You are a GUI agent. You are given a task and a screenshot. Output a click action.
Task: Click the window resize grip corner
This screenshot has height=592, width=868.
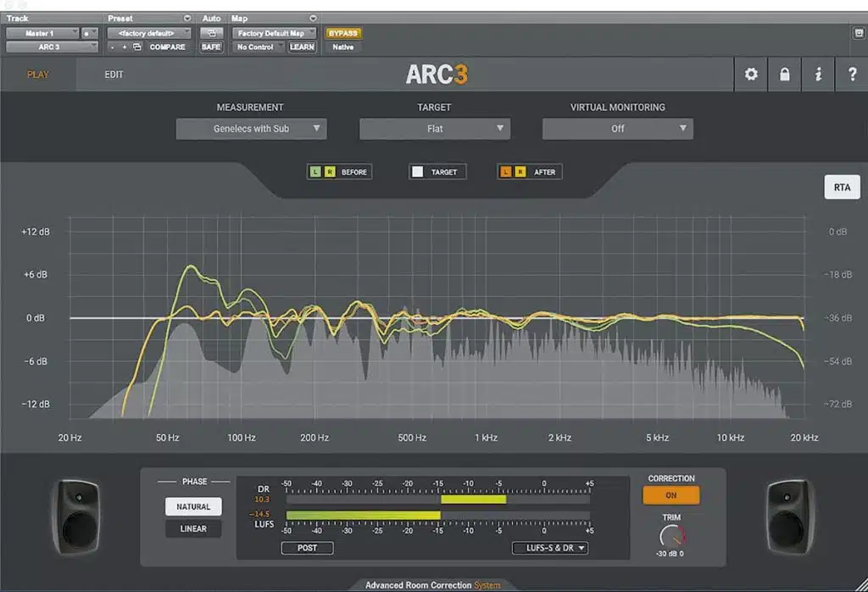(861, 585)
